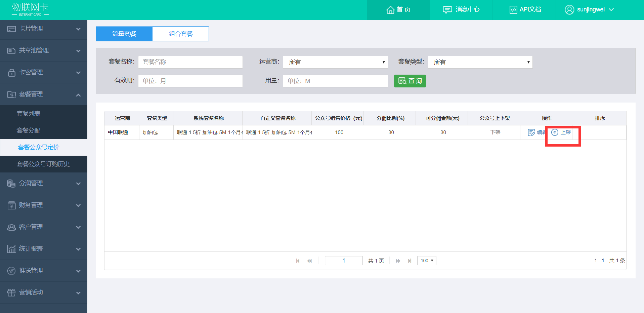Click the 卡密管理 lock icon
Screen dimensions: 644x313
(x=11, y=72)
